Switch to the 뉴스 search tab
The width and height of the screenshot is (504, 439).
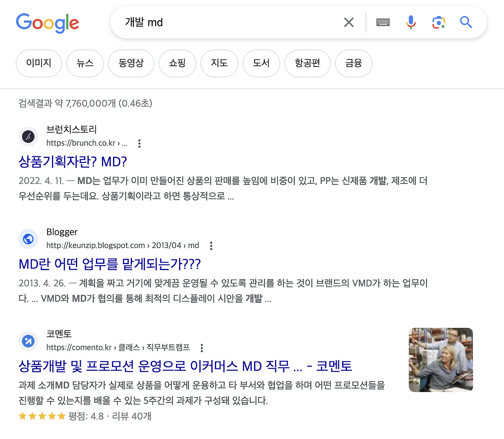pos(85,63)
